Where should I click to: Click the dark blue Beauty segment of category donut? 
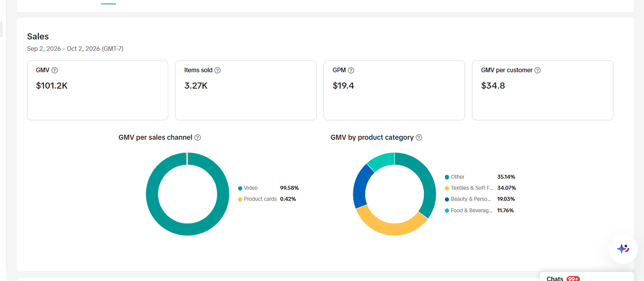360,187
